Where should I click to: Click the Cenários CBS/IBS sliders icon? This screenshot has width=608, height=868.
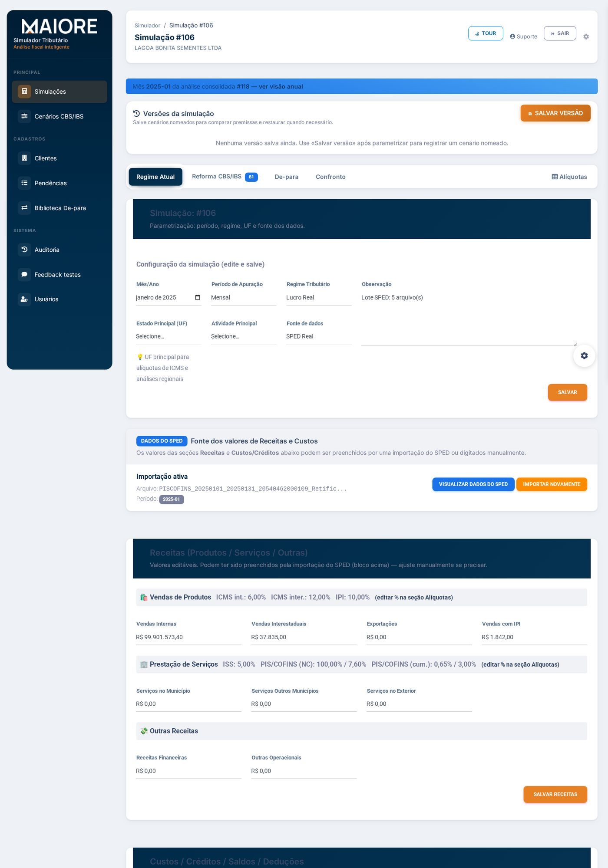[x=24, y=116]
